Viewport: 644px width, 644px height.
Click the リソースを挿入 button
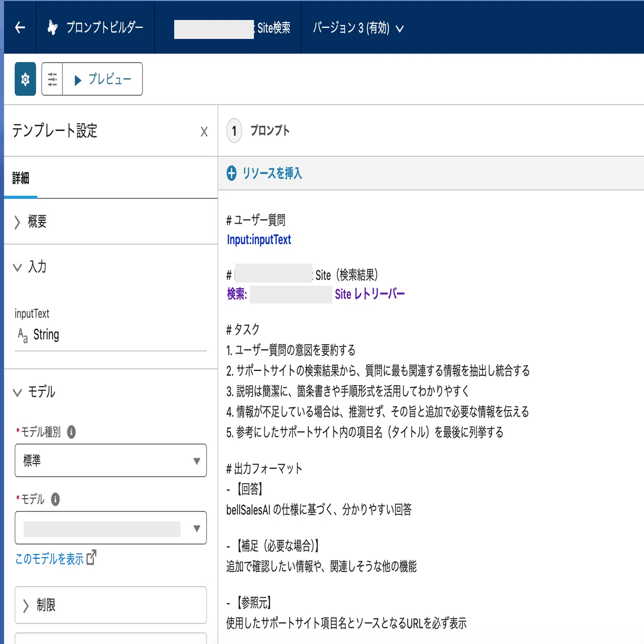click(x=265, y=173)
